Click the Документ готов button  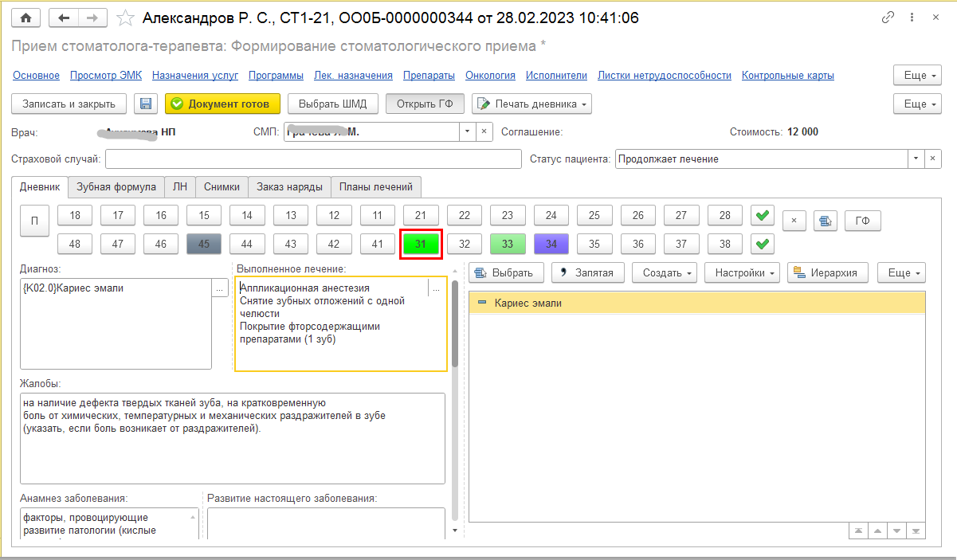point(222,104)
